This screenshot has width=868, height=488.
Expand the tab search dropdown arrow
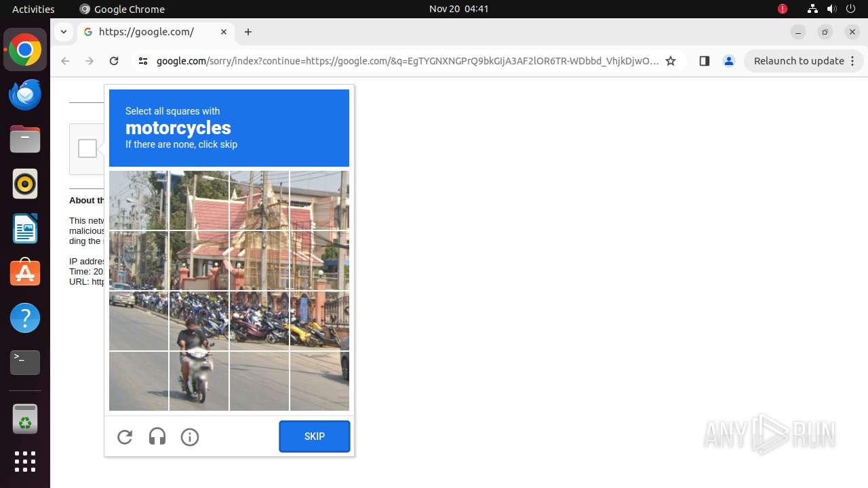click(x=63, y=32)
